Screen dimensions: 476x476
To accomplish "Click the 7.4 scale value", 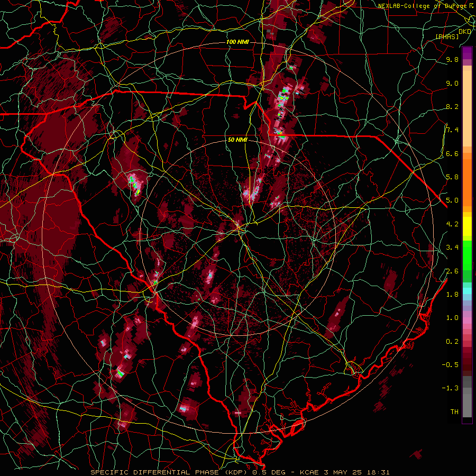I will [452, 130].
